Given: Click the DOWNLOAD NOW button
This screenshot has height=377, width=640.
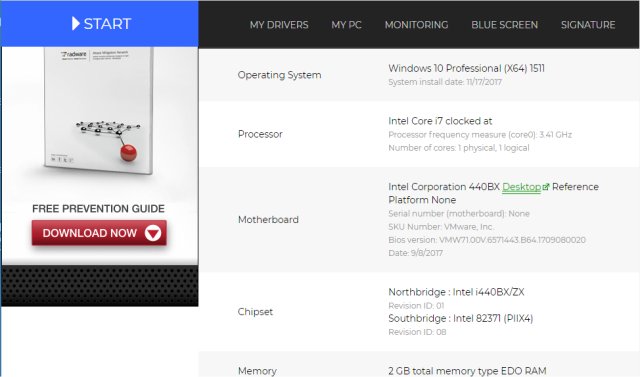Looking at the screenshot, I should 99,233.
